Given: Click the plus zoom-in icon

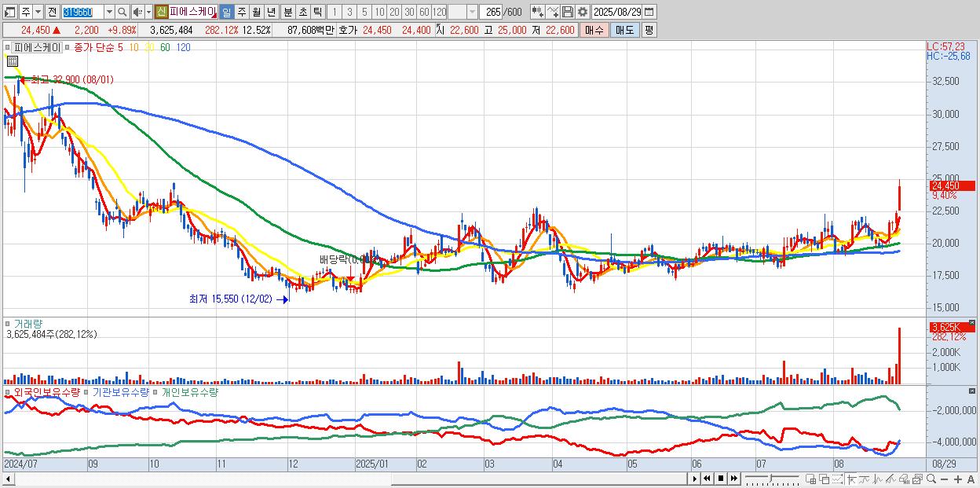Looking at the screenshot, I should (958, 479).
